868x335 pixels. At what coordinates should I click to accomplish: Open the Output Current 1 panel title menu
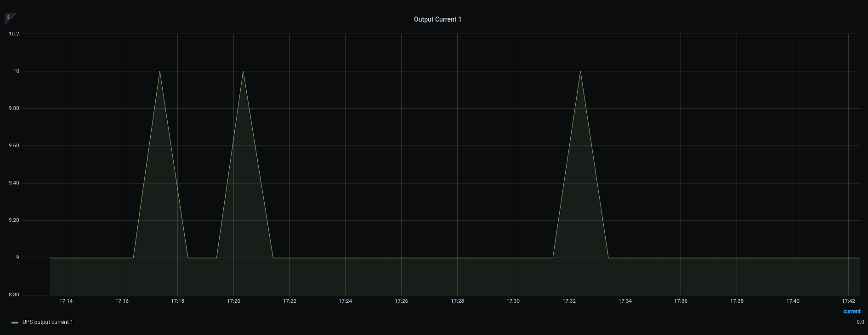coord(437,19)
